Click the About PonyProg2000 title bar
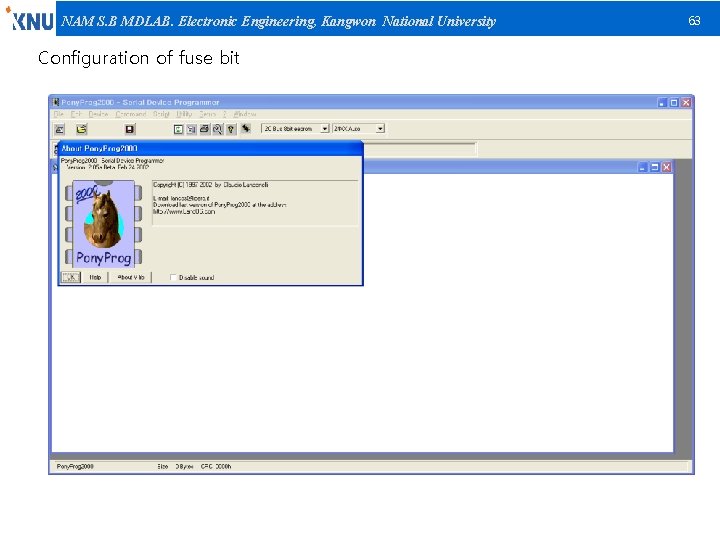720x540 pixels. tap(211, 148)
